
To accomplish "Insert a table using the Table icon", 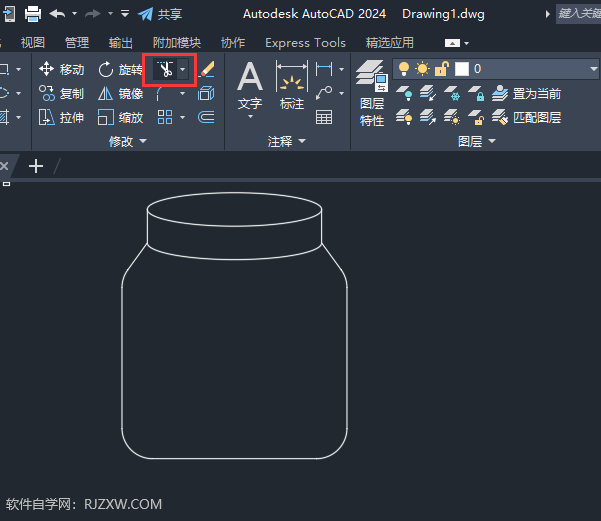I will [324, 117].
